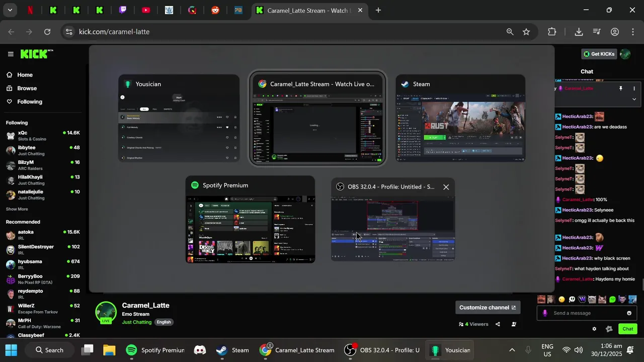Open Chrome downloads icon
644x362 pixels.
pos(579,32)
